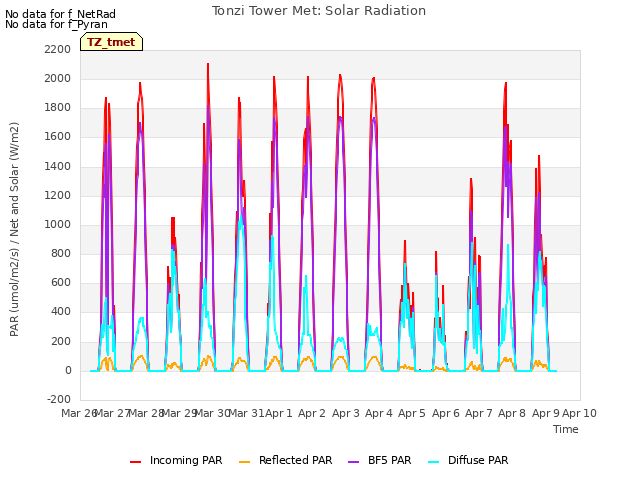Viewport: 640px width, 480px height.
Task: Click the Apr 2 x-axis date label
Action: [312, 413]
